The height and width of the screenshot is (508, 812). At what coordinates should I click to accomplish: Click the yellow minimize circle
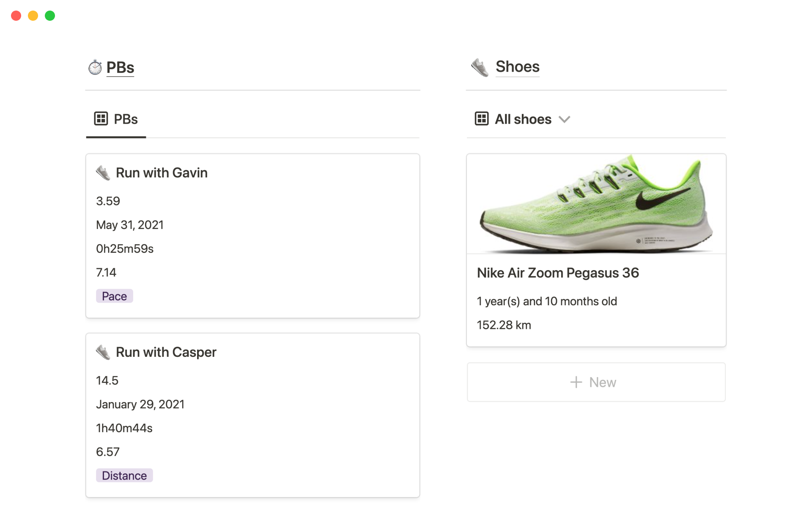[x=33, y=16]
